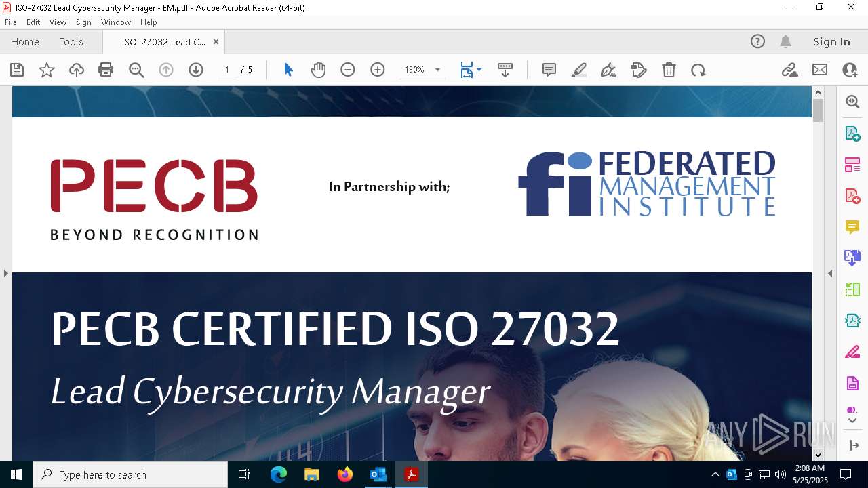Select the ISO-27032 Lead C... document tab

click(x=163, y=42)
